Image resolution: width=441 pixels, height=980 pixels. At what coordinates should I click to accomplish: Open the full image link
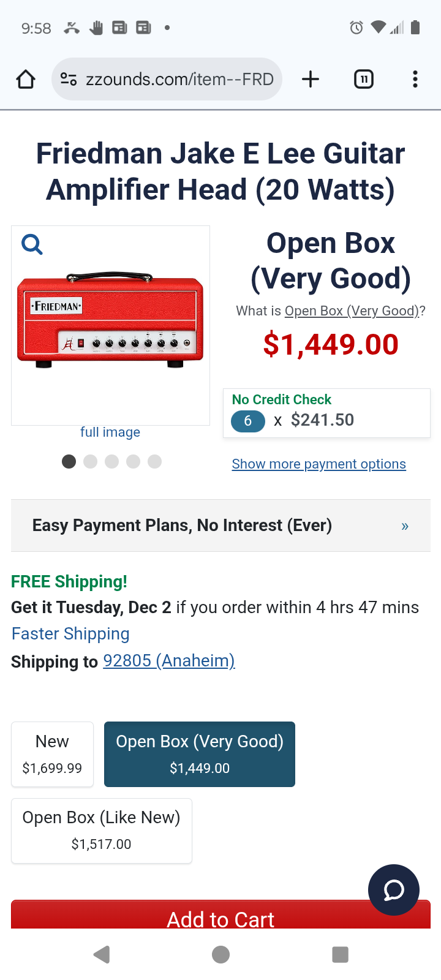pos(110,432)
